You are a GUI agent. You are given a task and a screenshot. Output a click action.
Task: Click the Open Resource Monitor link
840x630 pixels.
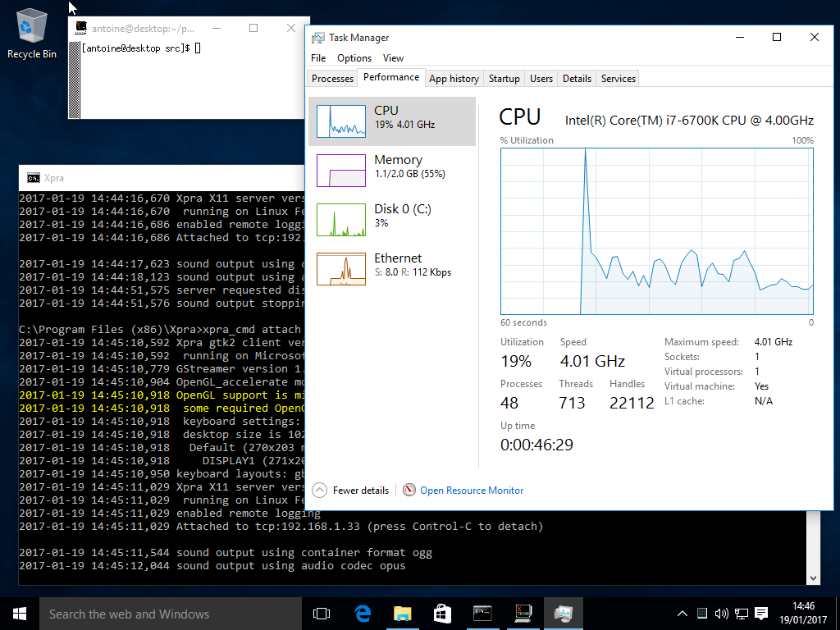click(472, 491)
